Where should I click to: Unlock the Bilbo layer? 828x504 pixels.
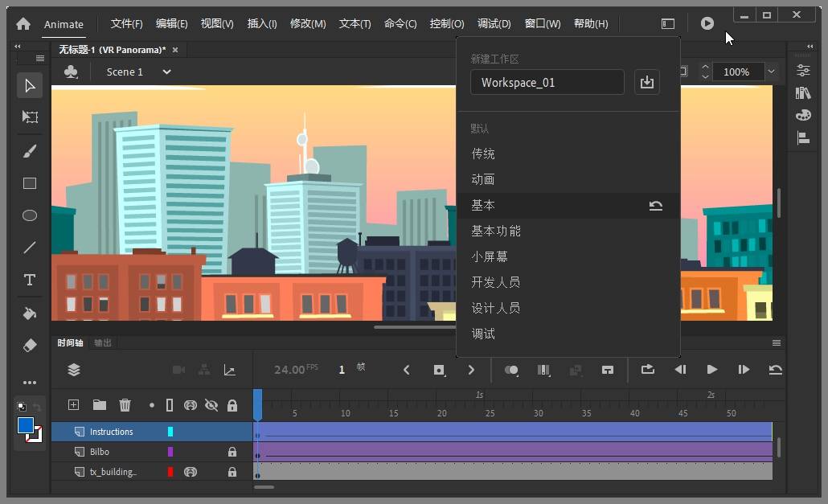(x=232, y=452)
